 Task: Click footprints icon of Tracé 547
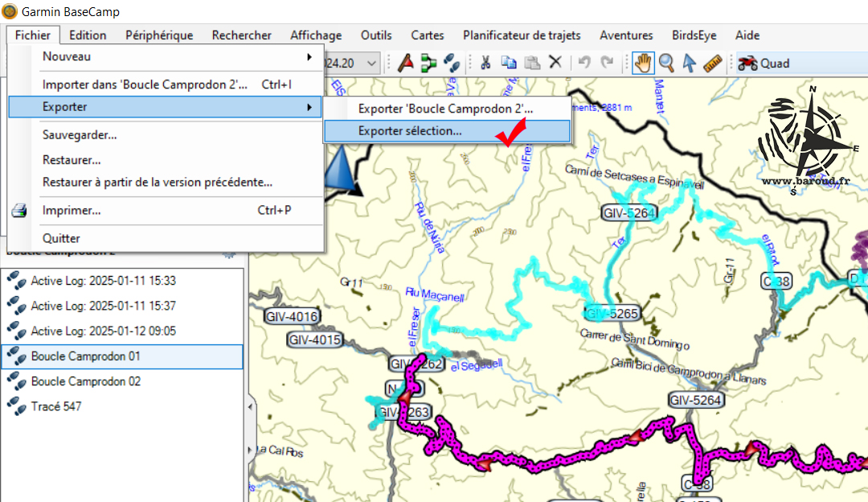pyautogui.click(x=16, y=407)
